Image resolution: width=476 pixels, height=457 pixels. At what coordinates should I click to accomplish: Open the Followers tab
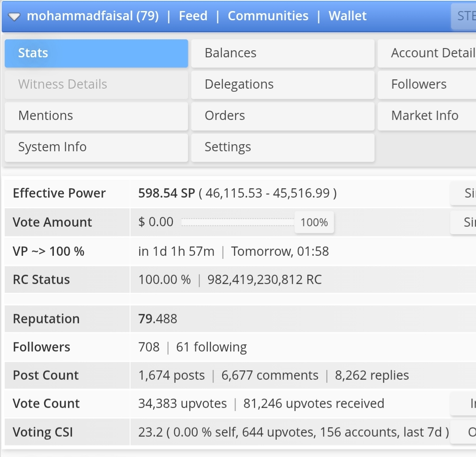tap(427, 84)
